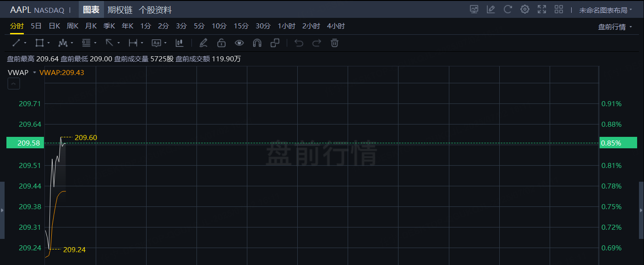Select the trend line drawing tool

coord(16,43)
